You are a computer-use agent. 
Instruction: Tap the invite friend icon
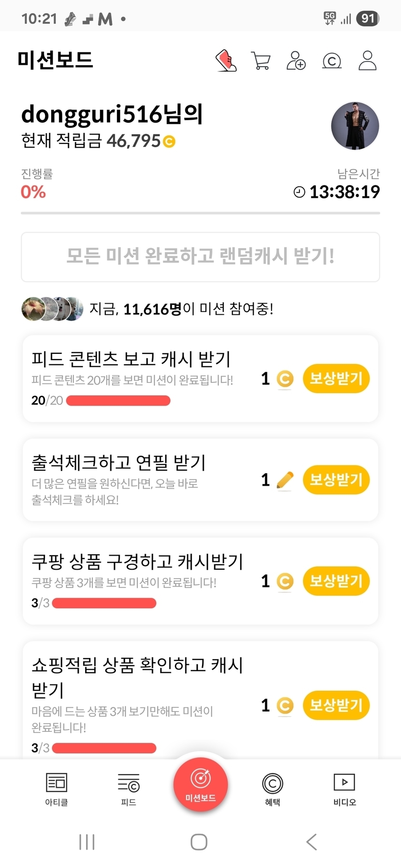(296, 61)
